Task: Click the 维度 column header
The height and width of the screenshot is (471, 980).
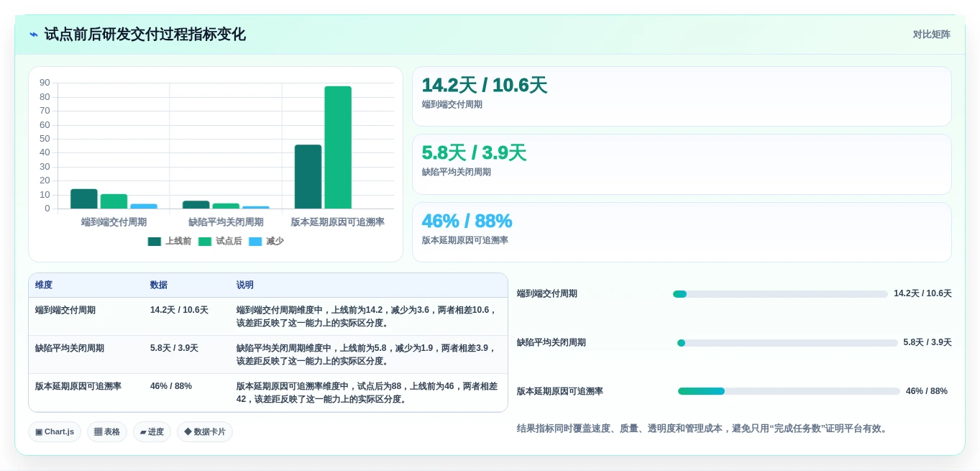Action: click(x=44, y=285)
